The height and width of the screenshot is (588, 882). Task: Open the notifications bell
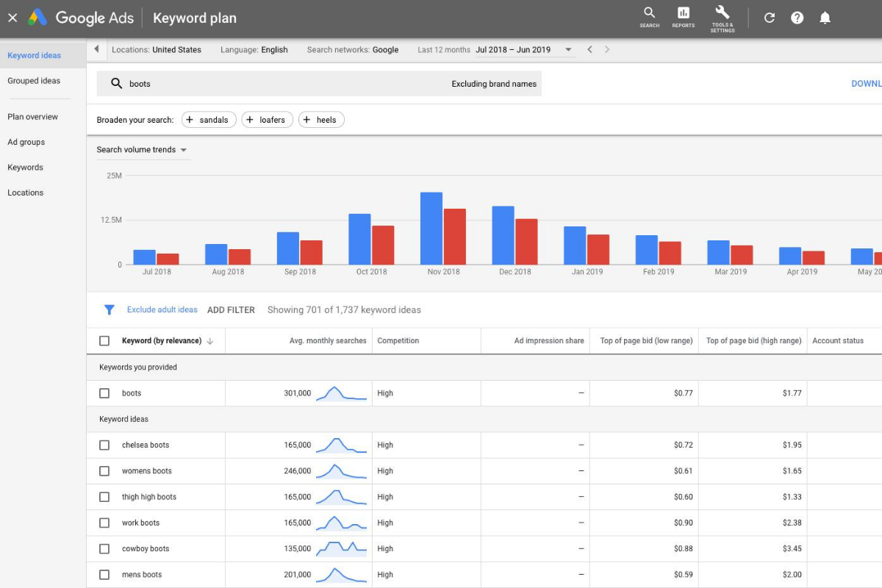click(x=825, y=18)
